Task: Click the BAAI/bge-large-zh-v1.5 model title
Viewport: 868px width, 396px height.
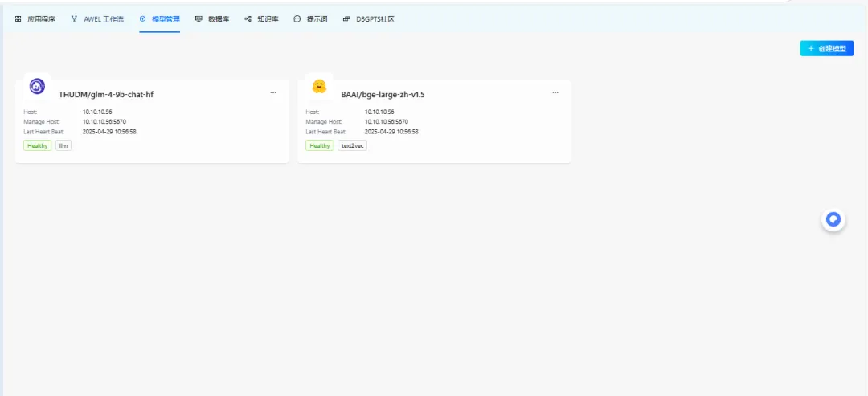Action: [383, 95]
